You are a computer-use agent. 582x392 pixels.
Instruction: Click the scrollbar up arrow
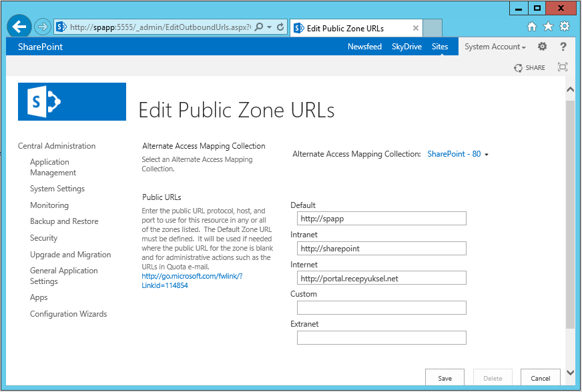(570, 89)
